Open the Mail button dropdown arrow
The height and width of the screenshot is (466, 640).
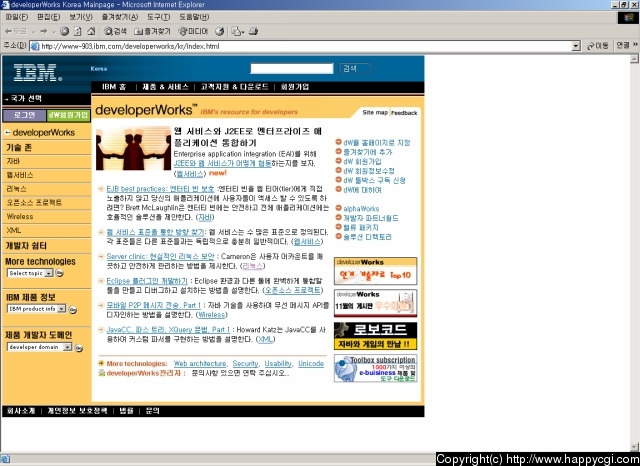[x=243, y=32]
